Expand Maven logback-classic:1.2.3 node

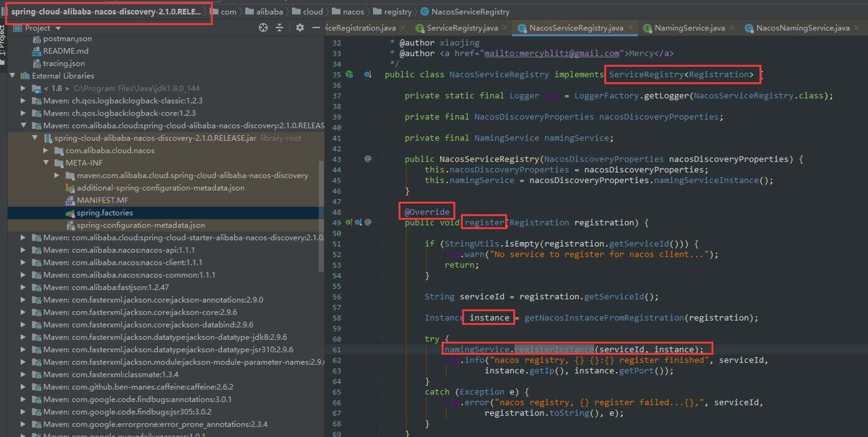(23, 100)
